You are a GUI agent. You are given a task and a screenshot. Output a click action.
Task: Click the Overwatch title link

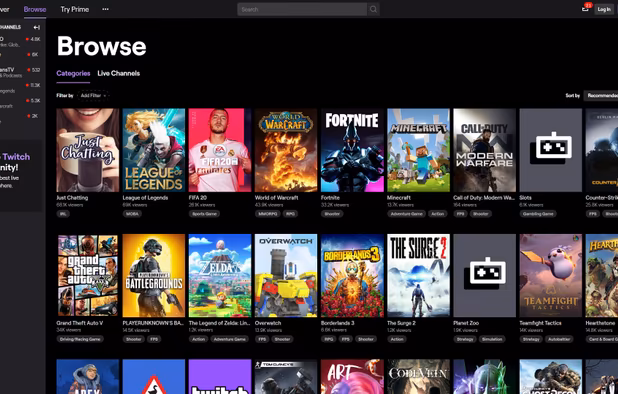point(268,323)
